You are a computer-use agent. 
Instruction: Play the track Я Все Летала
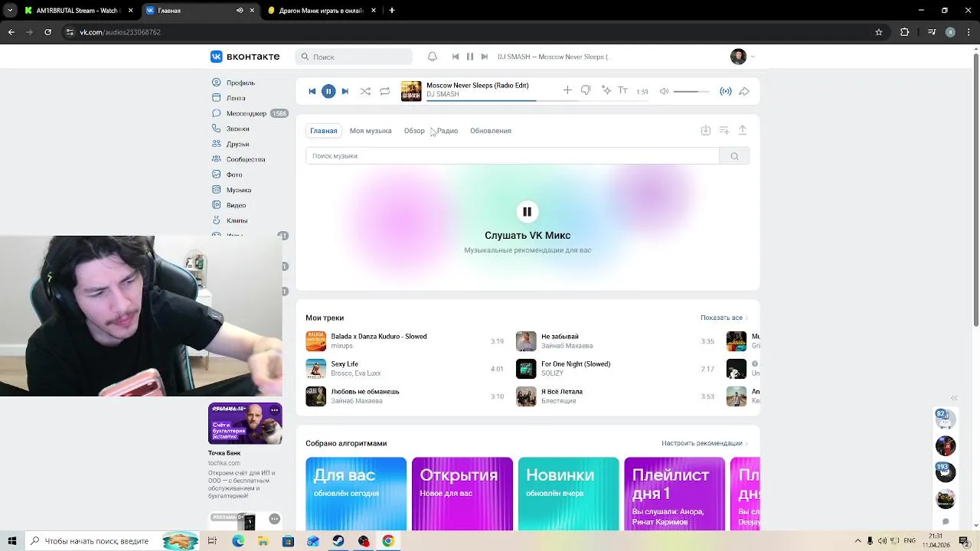616,396
